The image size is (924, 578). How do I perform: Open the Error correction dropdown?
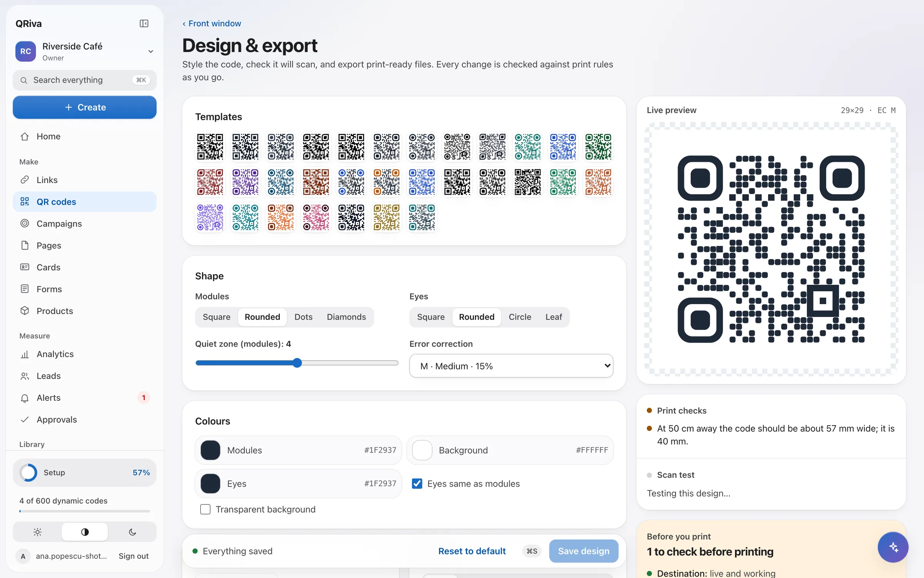511,366
